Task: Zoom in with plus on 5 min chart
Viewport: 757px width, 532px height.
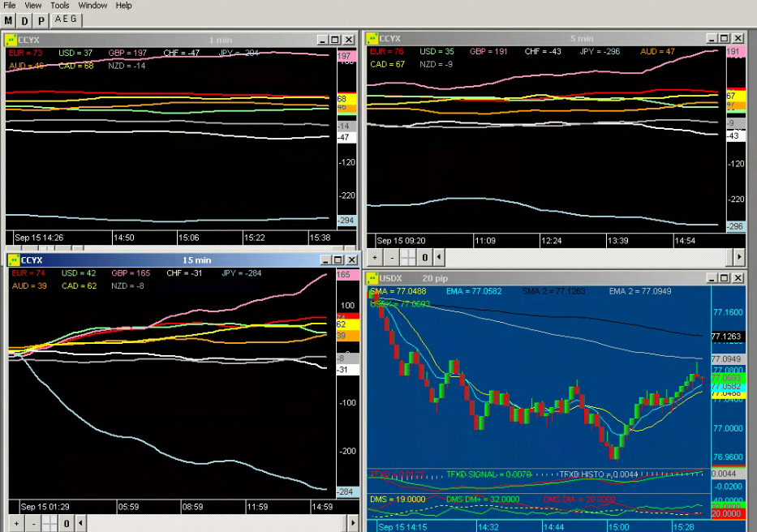Action: [x=375, y=257]
